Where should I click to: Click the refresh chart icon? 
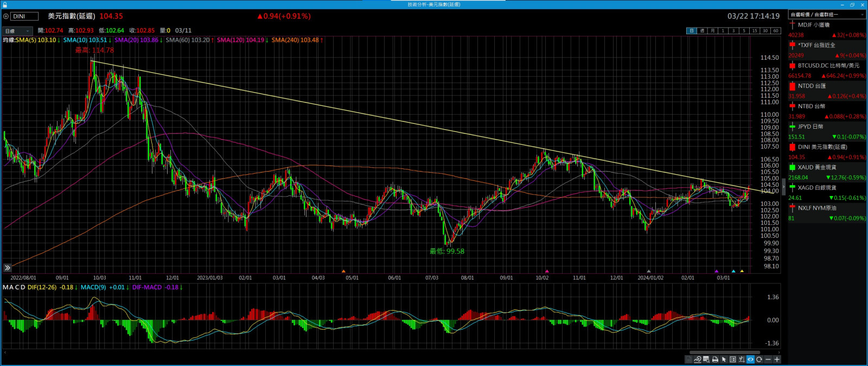coord(759,359)
